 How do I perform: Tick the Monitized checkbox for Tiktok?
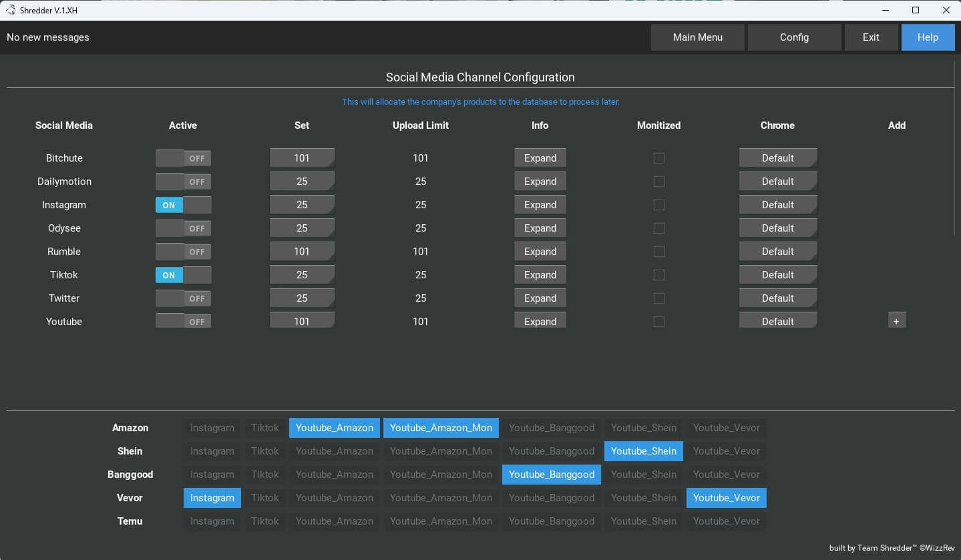coord(658,275)
